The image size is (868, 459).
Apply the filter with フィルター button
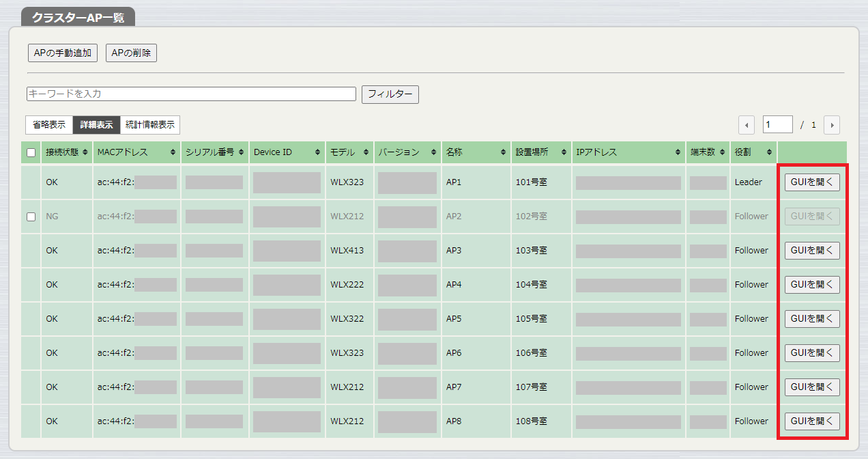(x=390, y=94)
